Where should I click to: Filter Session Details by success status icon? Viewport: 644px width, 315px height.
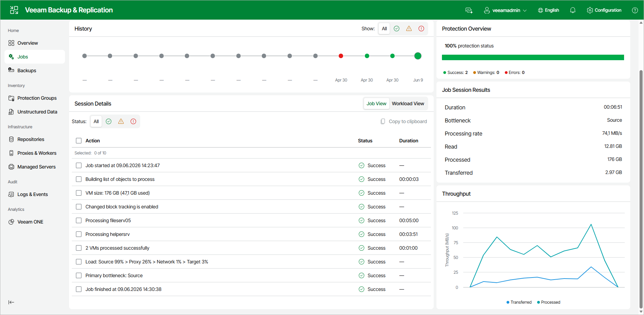(109, 121)
